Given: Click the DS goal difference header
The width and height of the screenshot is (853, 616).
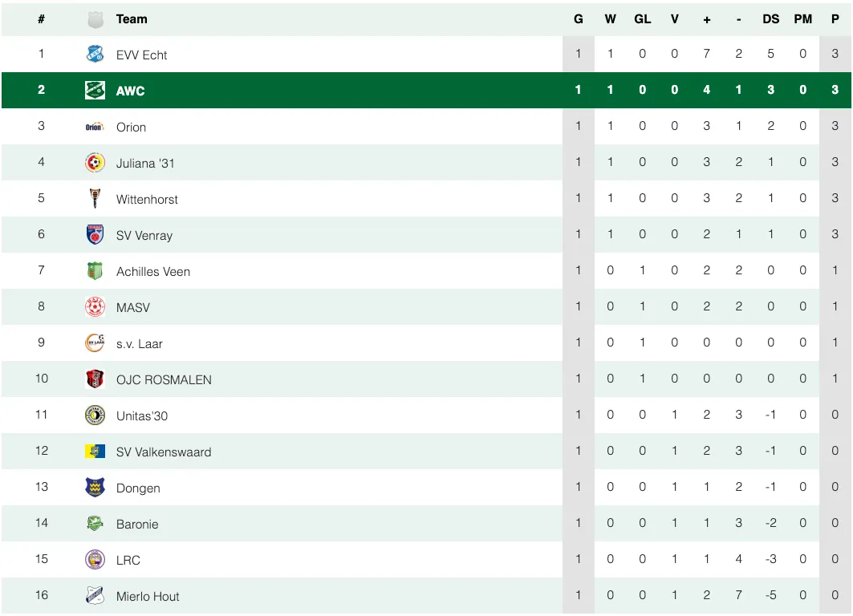Looking at the screenshot, I should coord(771,19).
